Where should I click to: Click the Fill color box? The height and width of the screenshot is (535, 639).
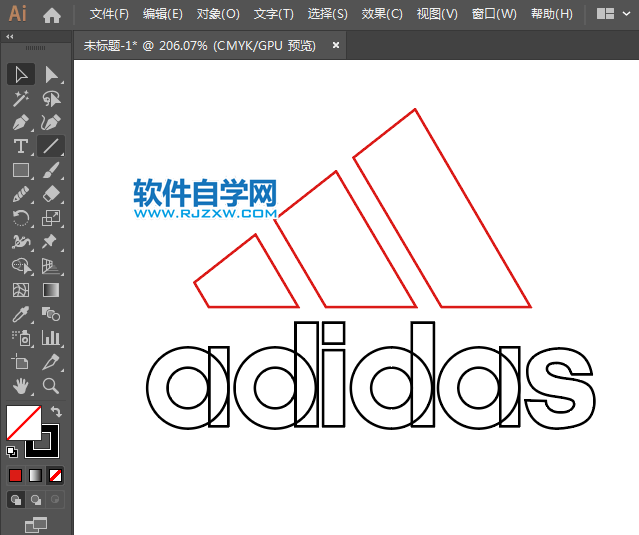[24, 423]
